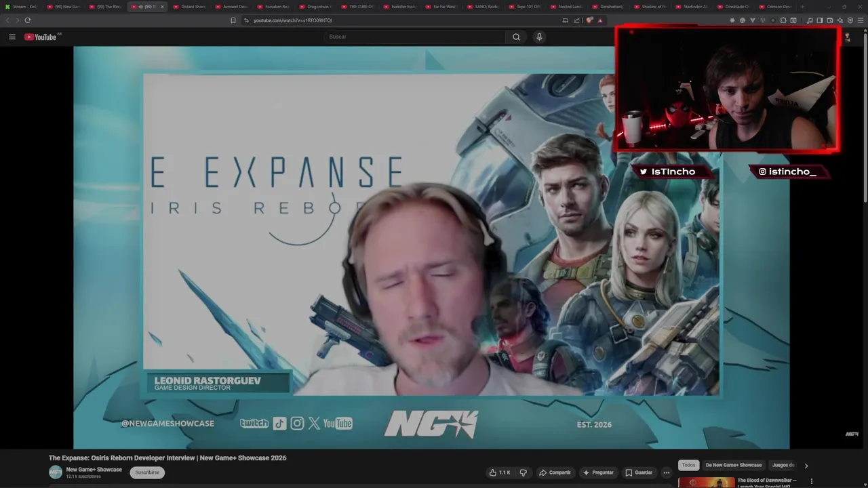This screenshot has height=488, width=868.
Task: Open a new browser tab
Action: 803,7
